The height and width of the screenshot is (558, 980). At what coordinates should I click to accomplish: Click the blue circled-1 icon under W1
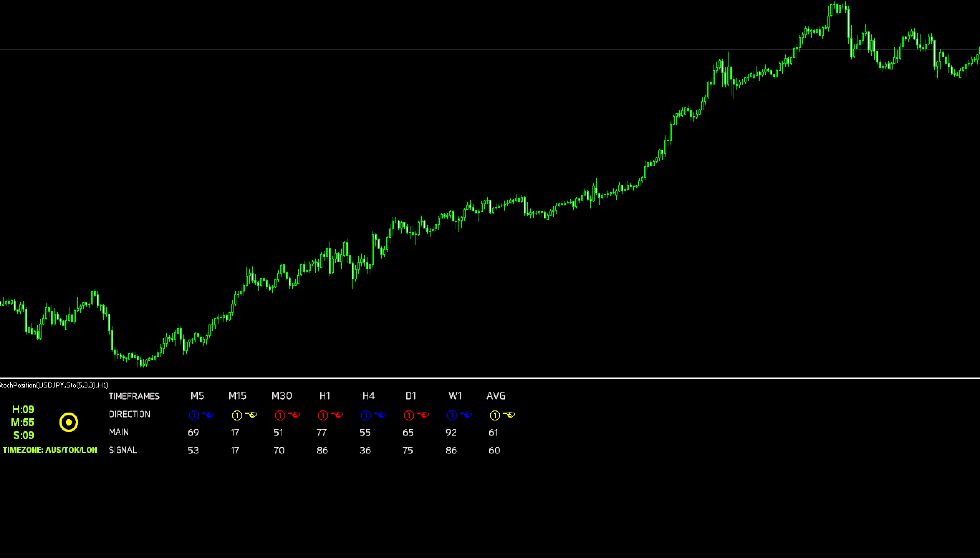click(x=452, y=415)
